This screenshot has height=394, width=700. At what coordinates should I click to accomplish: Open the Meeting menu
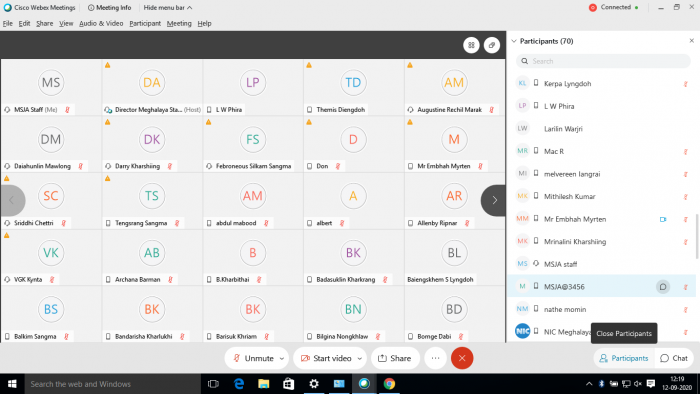click(x=179, y=23)
